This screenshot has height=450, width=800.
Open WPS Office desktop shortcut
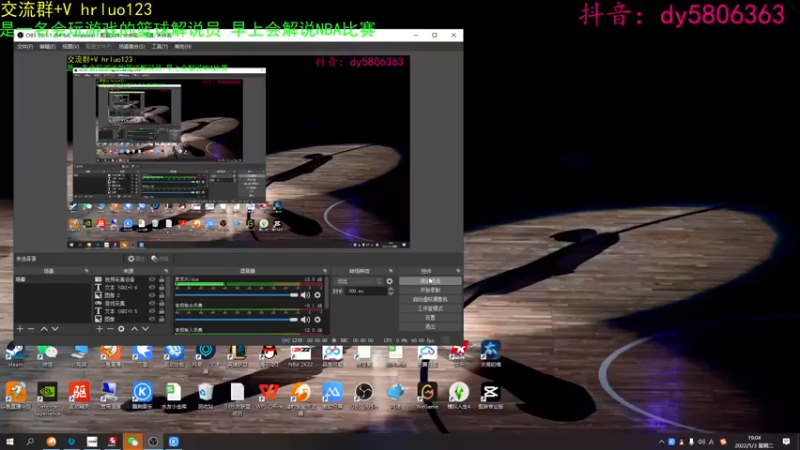click(x=268, y=396)
